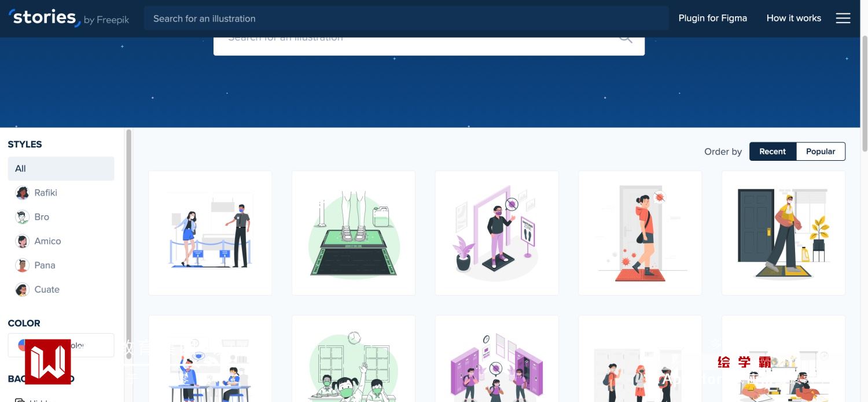This screenshot has width=868, height=402.
Task: Open the feet on disinfection mat illustration
Action: tap(354, 233)
